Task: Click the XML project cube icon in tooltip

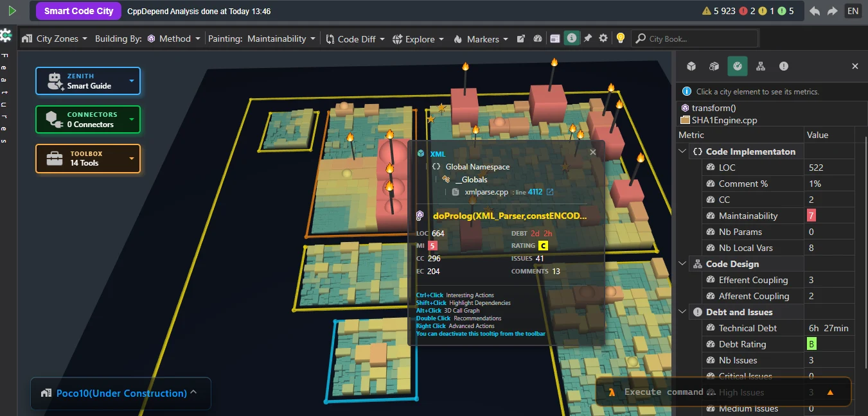Action: tap(421, 153)
